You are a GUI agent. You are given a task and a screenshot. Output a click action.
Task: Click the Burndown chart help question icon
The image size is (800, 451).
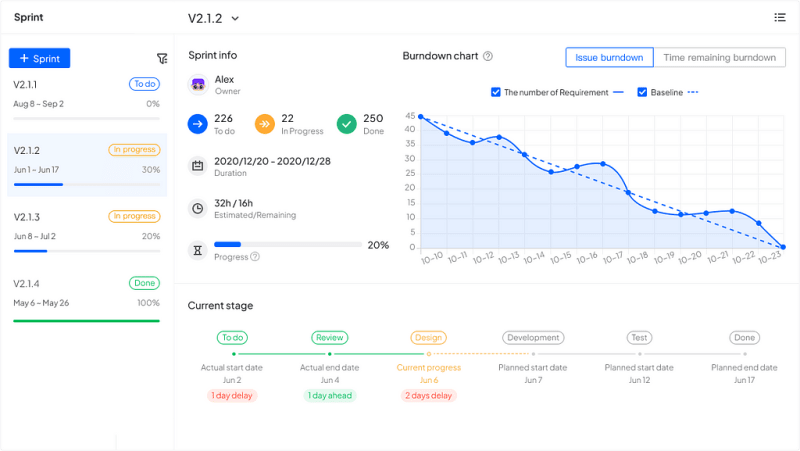pyautogui.click(x=488, y=56)
